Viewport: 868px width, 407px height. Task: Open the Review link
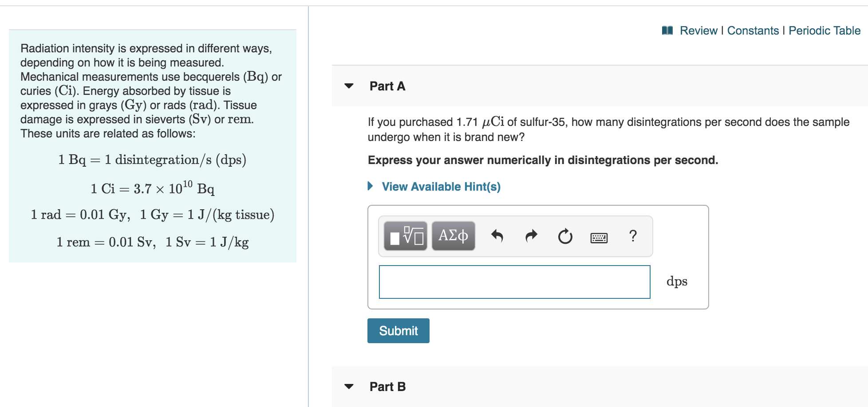(699, 30)
